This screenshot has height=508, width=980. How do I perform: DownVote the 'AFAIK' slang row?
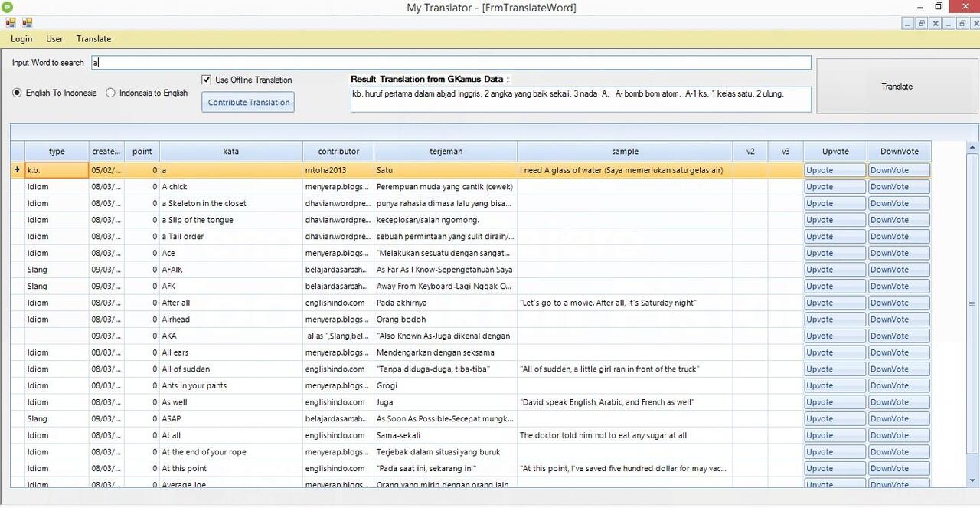click(x=898, y=270)
